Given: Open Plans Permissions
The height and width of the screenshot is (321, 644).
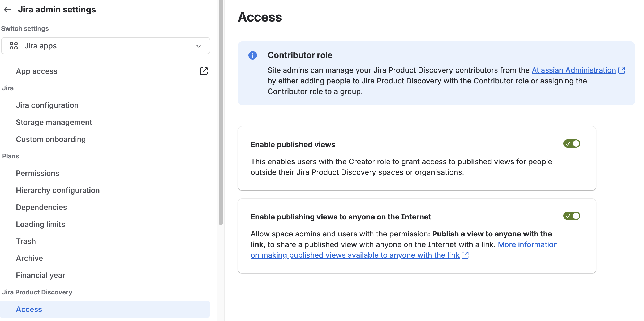Looking at the screenshot, I should click(37, 173).
